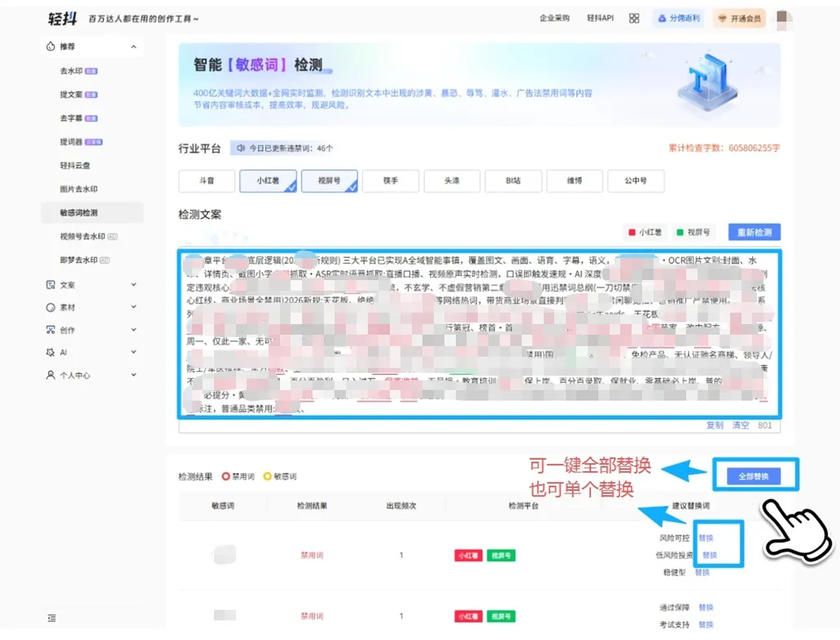Click red 小红书 tag in first result row
The image size is (840, 640).
click(x=468, y=555)
